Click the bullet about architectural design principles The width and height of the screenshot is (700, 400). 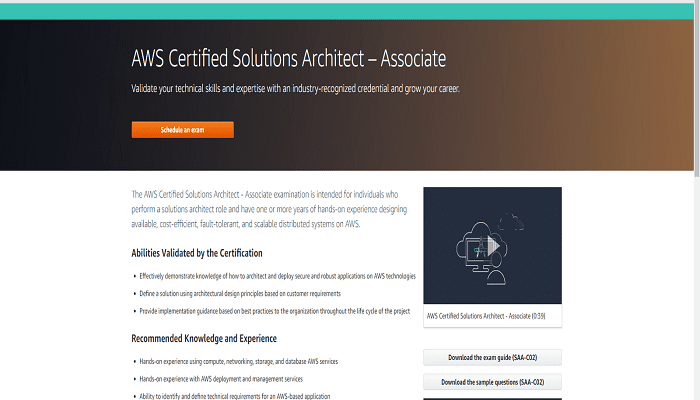[240, 294]
